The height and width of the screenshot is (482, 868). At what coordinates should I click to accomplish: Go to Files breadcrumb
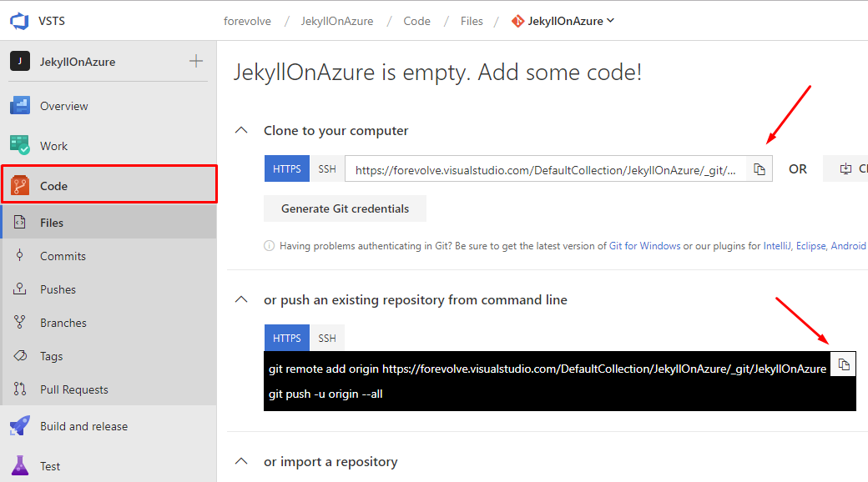[472, 21]
